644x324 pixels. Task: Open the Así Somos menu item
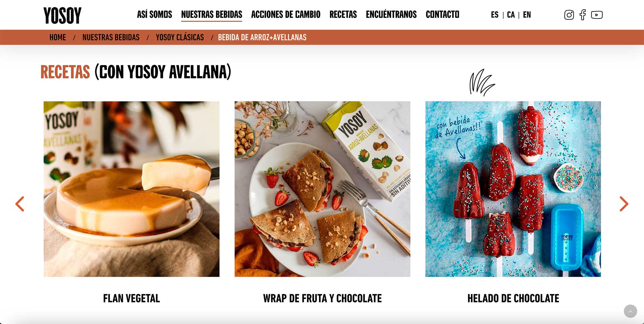154,14
